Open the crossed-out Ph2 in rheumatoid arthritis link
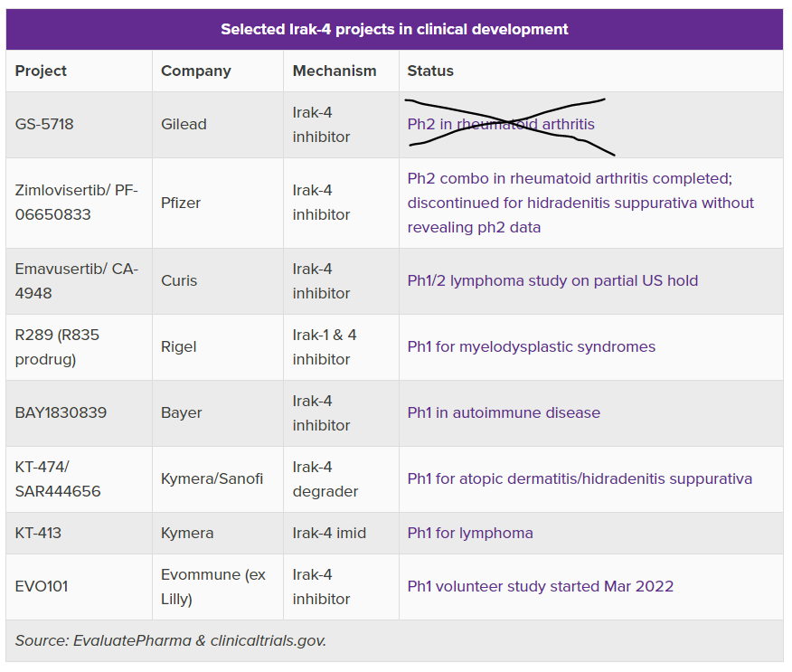Screen dimensions: 792x672 [x=500, y=124]
